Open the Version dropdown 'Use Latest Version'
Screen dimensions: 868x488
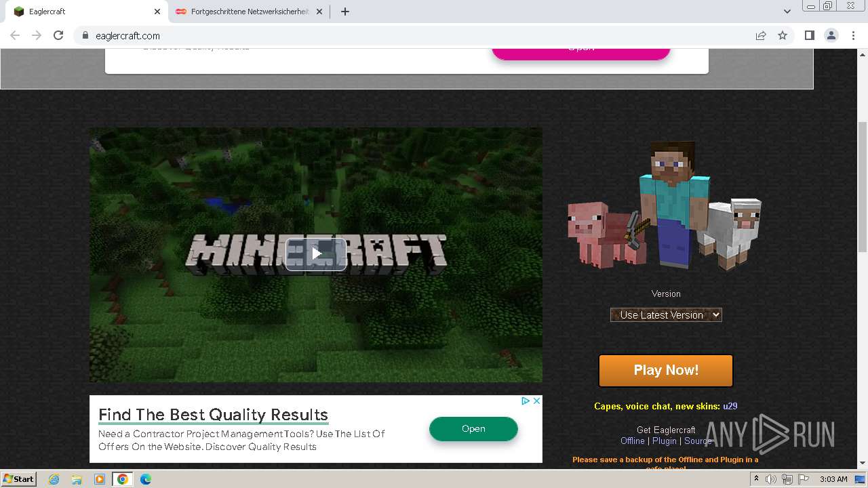tap(666, 314)
